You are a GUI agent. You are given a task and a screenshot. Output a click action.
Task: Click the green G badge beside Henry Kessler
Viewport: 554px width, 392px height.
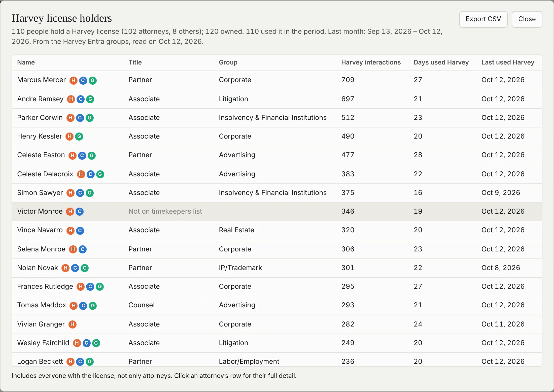[79, 137]
